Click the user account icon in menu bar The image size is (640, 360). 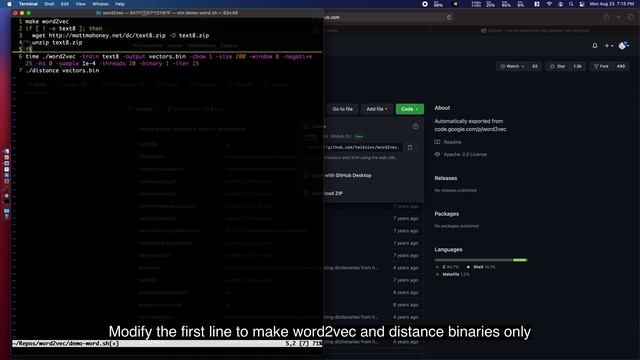(x=560, y=4)
